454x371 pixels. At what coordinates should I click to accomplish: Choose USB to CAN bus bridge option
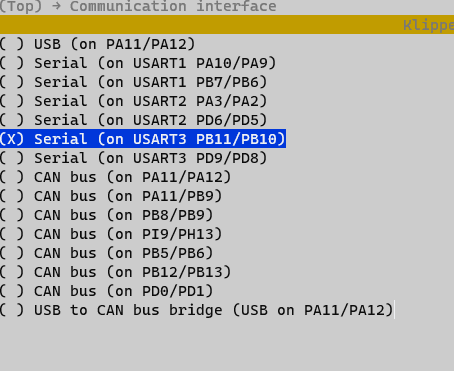(197, 310)
